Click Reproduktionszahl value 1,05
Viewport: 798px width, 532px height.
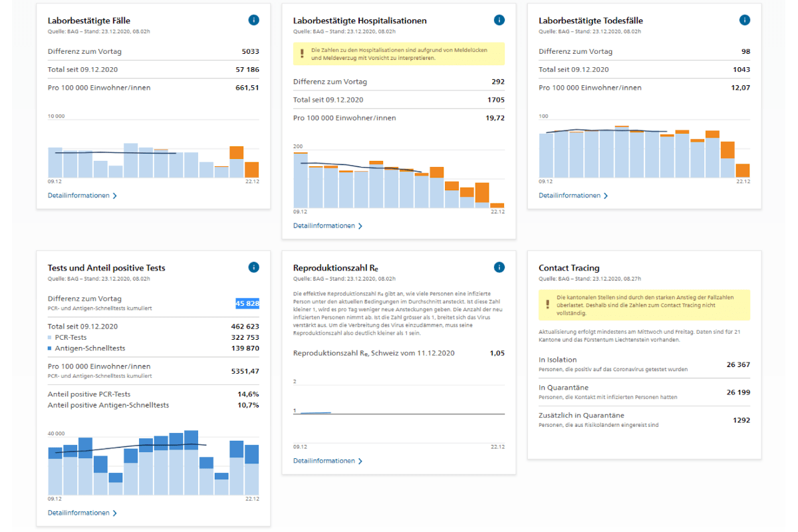(497, 353)
